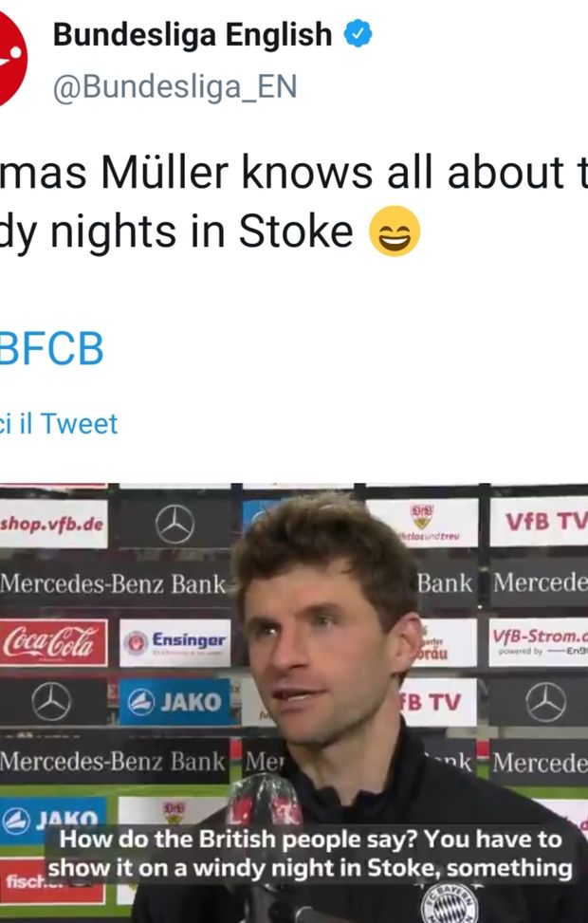Open the Bundesliga profile avatar
Image resolution: width=588 pixels, height=923 pixels.
pos(11,59)
